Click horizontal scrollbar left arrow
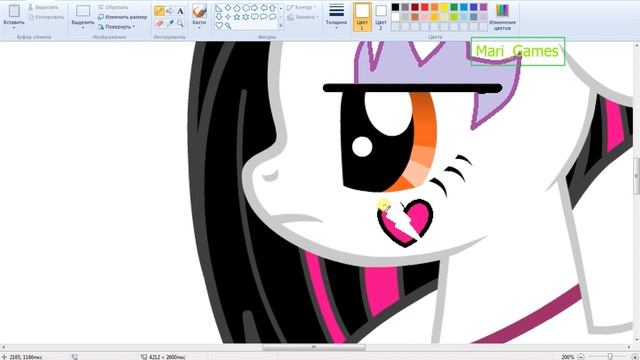The height and width of the screenshot is (360, 640). coord(3,347)
